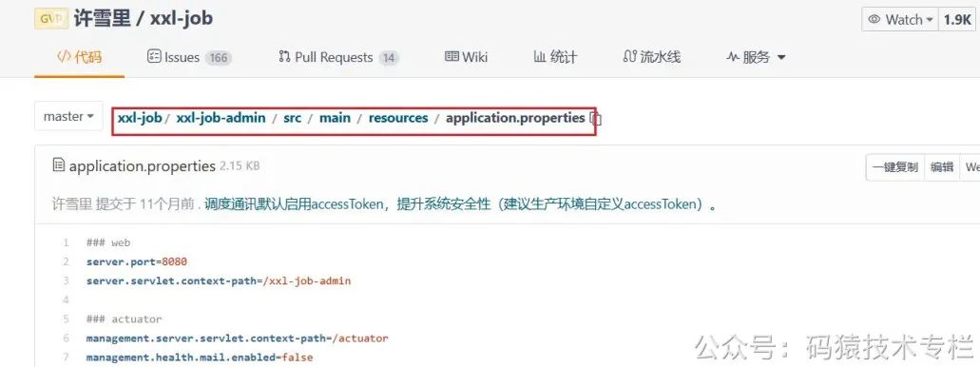Click the server.port=8080 line
Image resolution: width=980 pixels, height=367 pixels.
[x=137, y=262]
